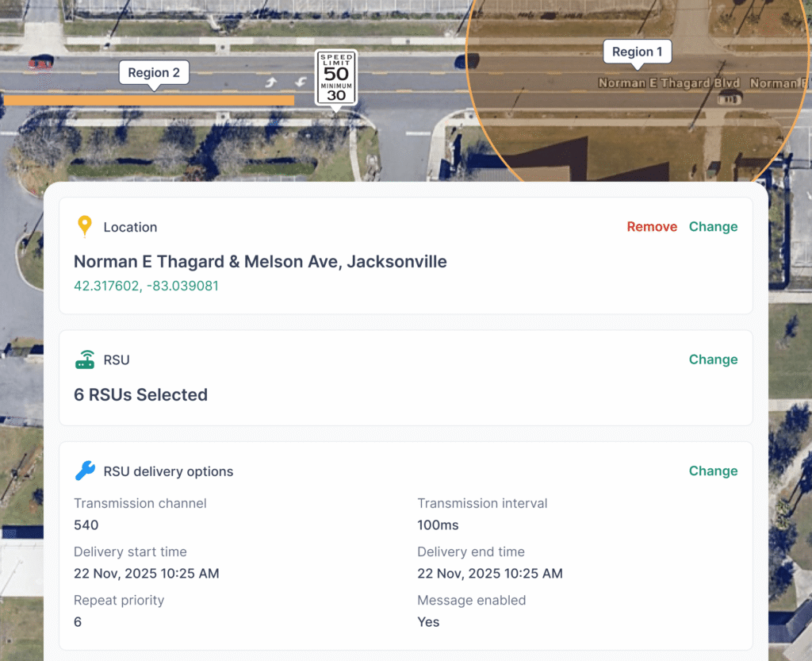Click the Transmission interval value 100ms
Image resolution: width=812 pixels, height=661 pixels.
[x=438, y=525]
